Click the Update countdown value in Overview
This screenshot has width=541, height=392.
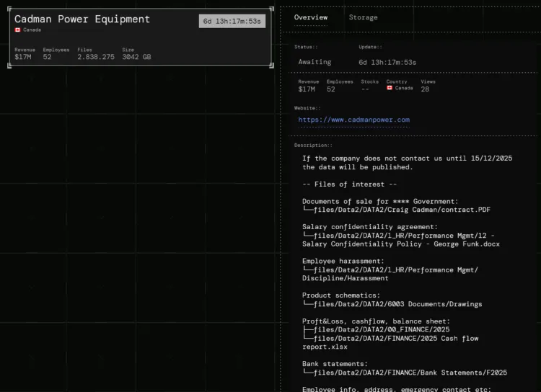[x=387, y=63]
